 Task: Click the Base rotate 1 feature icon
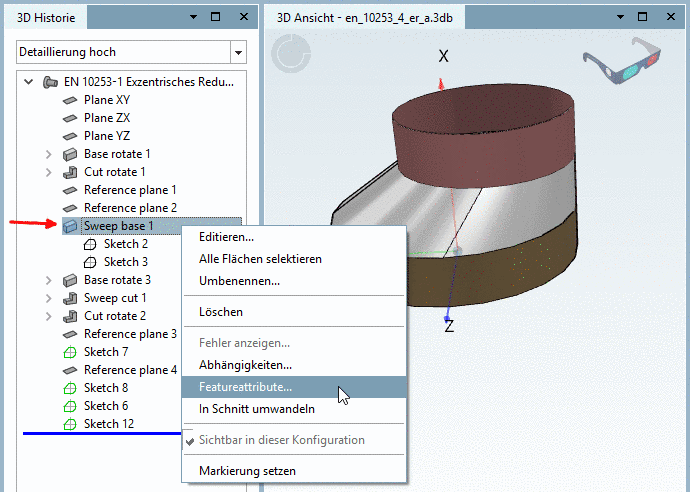70,154
